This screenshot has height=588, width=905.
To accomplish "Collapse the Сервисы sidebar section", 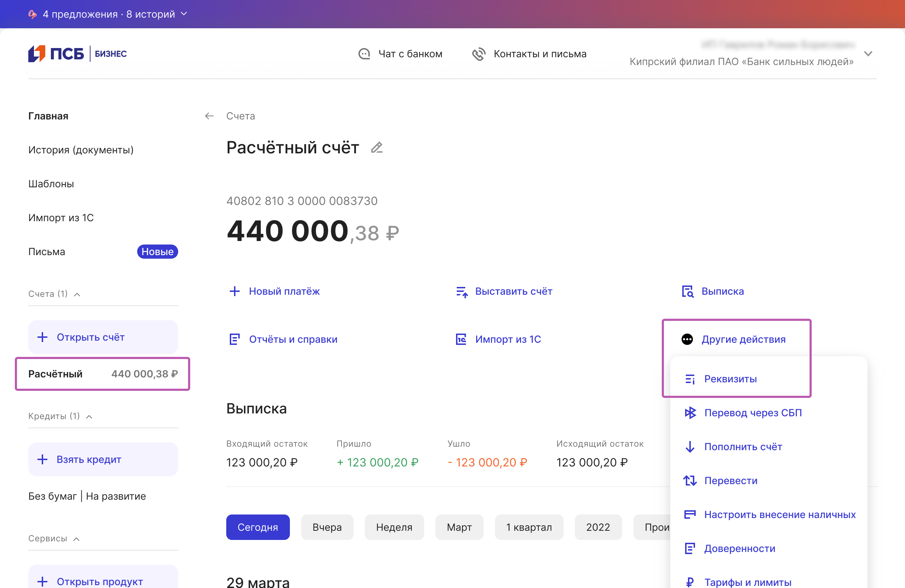I will click(76, 539).
